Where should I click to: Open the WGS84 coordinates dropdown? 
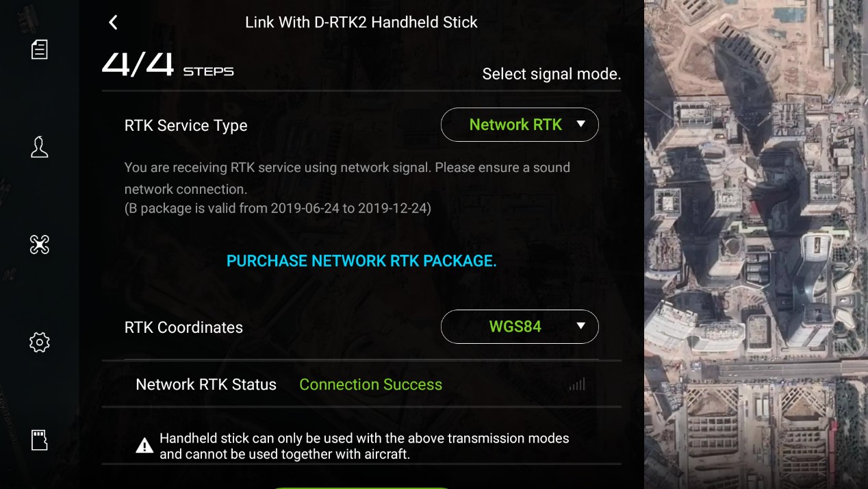[520, 327]
